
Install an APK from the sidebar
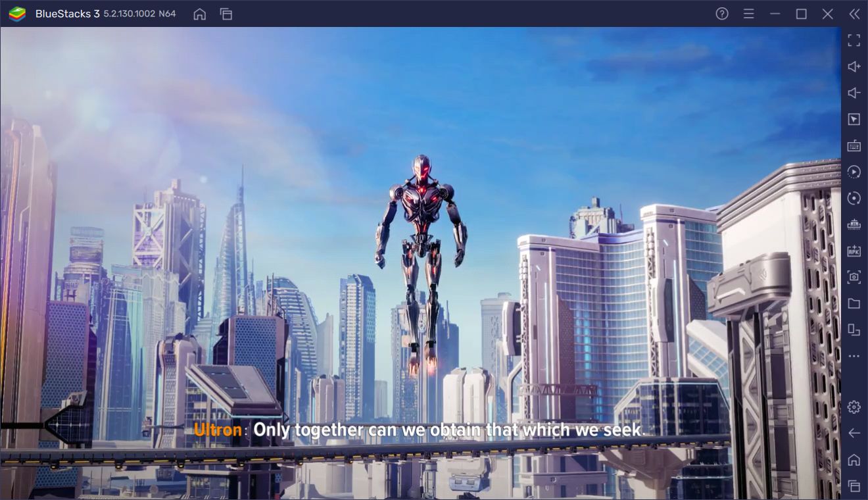coord(854,251)
